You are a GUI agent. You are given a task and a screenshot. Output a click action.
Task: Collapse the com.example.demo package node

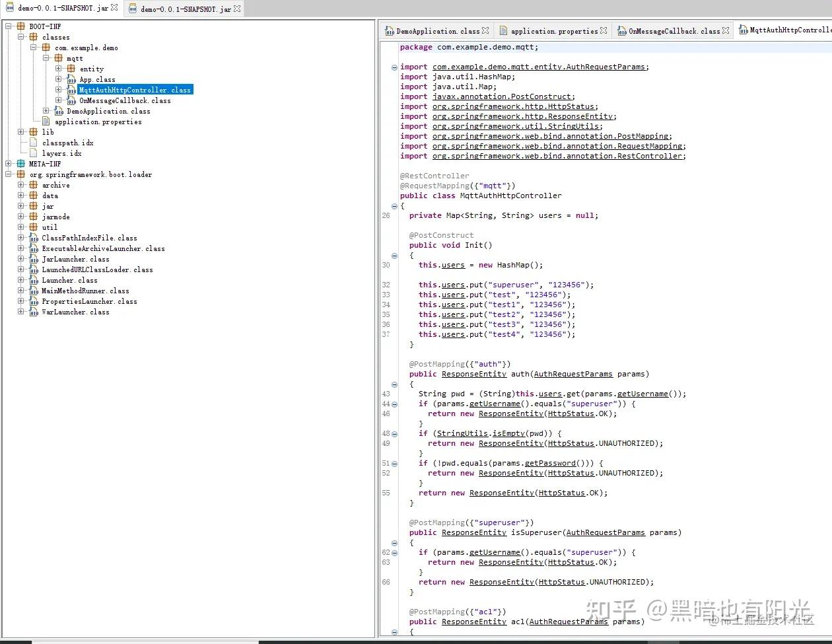coord(34,48)
